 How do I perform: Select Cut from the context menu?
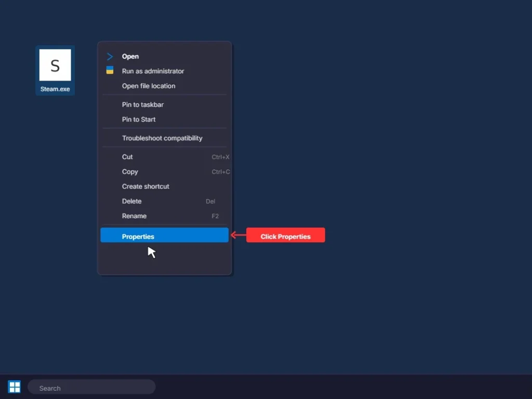click(x=127, y=156)
